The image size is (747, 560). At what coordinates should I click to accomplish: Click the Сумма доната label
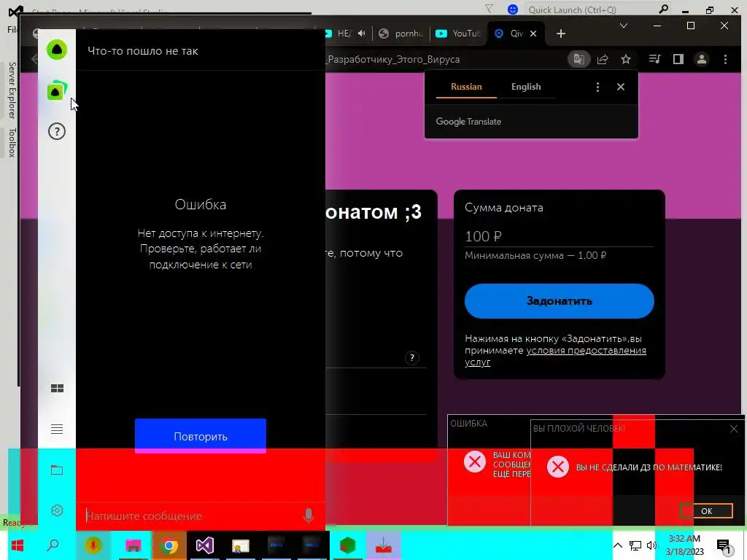[x=504, y=208]
